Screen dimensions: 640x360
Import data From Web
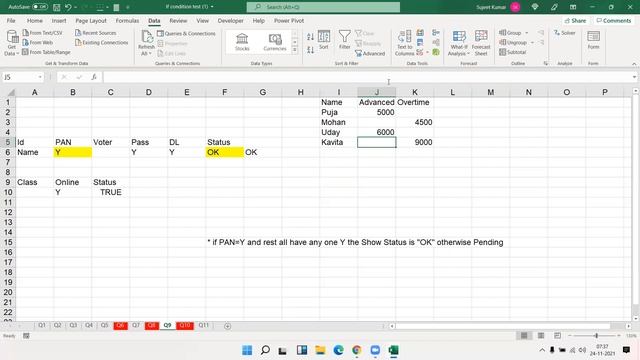(x=38, y=42)
